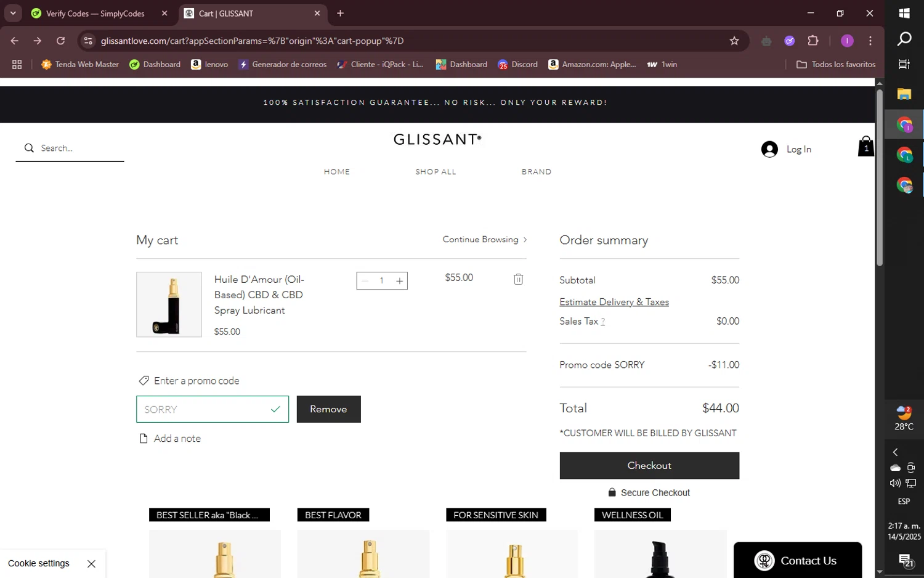Click the Chrome profile avatar icon

click(847, 41)
